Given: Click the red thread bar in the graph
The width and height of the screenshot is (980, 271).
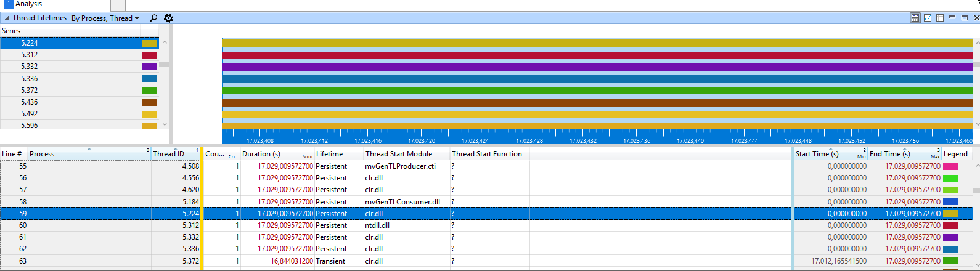Looking at the screenshot, I should point(597,55).
